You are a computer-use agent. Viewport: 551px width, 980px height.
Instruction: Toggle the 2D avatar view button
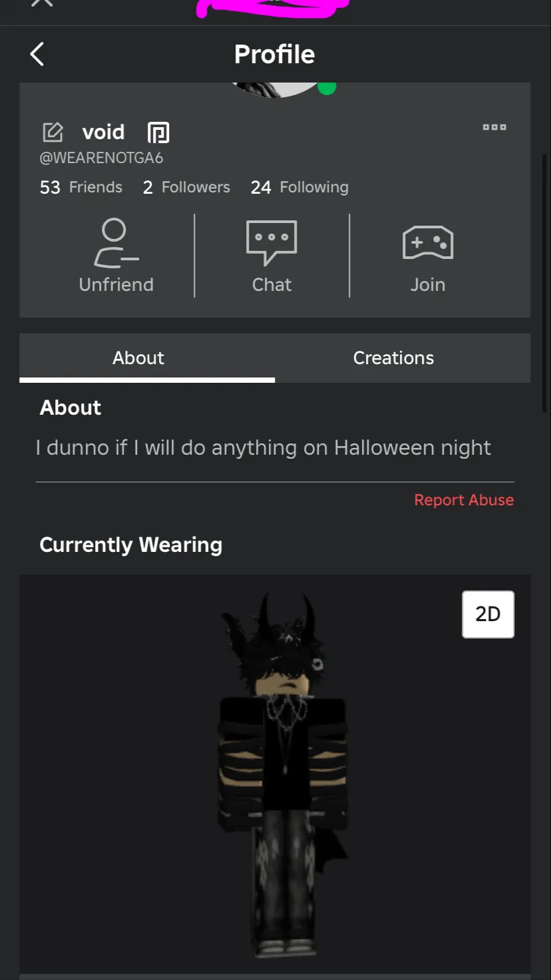pyautogui.click(x=488, y=614)
